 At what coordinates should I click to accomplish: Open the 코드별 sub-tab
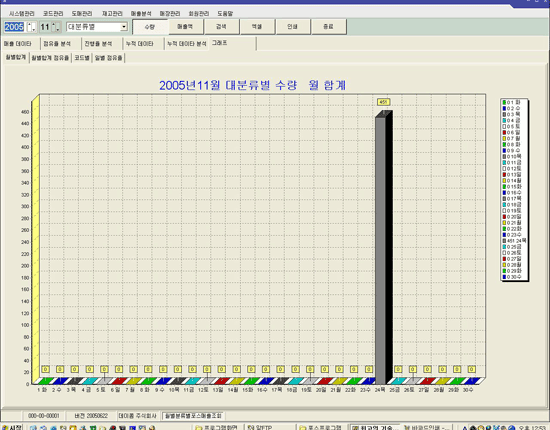[82, 58]
